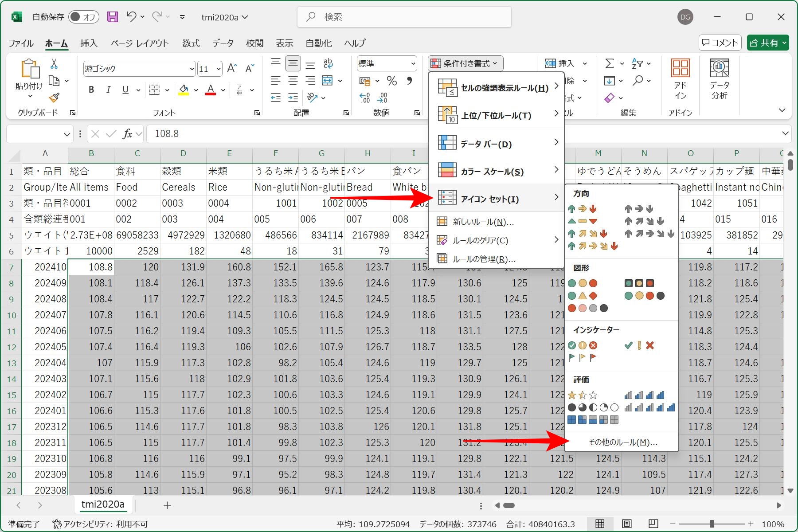Add a new sheet with plus button
The width and height of the screenshot is (798, 532).
pos(167,505)
